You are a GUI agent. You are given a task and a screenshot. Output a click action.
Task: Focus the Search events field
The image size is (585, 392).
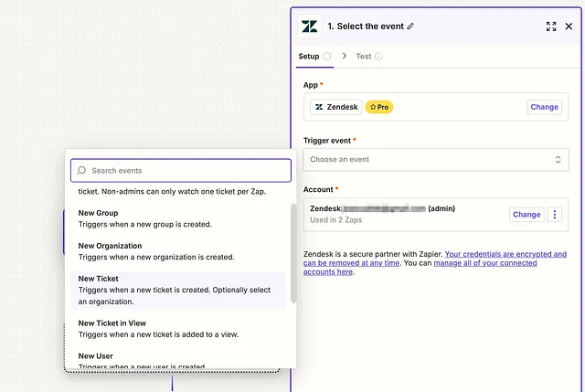point(181,171)
